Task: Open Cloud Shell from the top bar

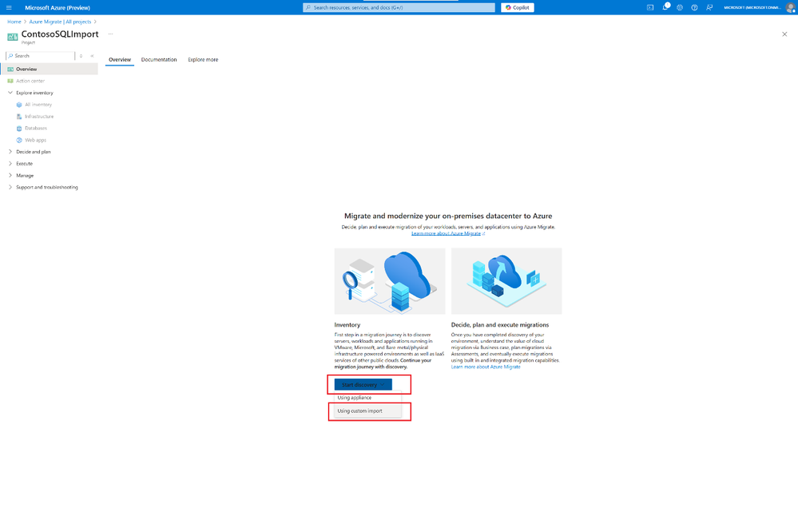Action: 650,8
